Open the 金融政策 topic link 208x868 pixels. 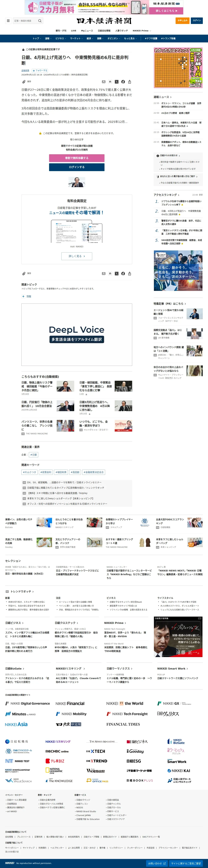pyautogui.click(x=25, y=70)
